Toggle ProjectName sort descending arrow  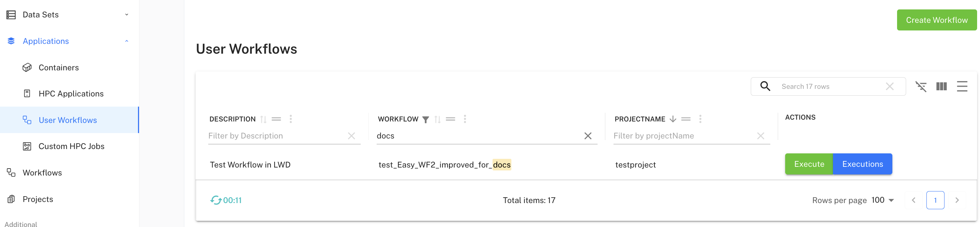point(673,119)
